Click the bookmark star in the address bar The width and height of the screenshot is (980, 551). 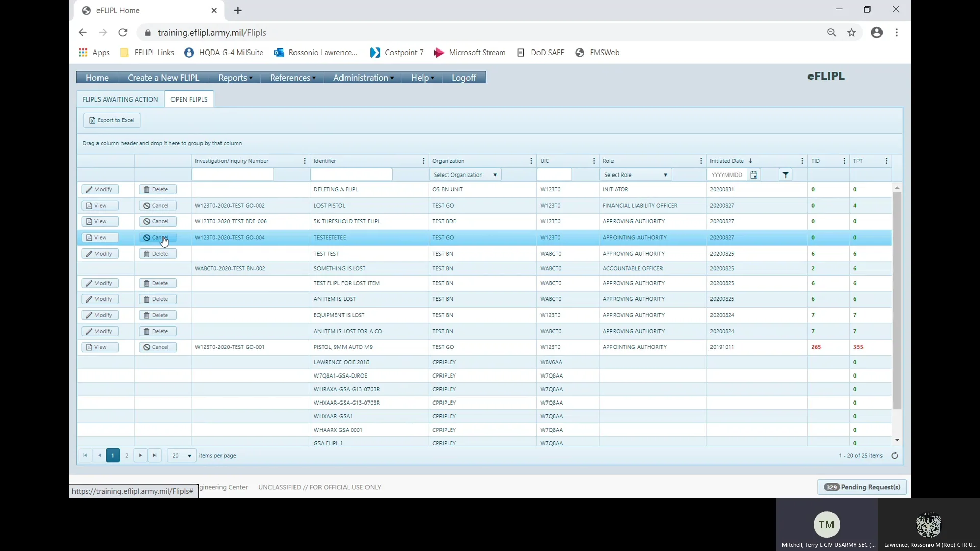pyautogui.click(x=851, y=32)
